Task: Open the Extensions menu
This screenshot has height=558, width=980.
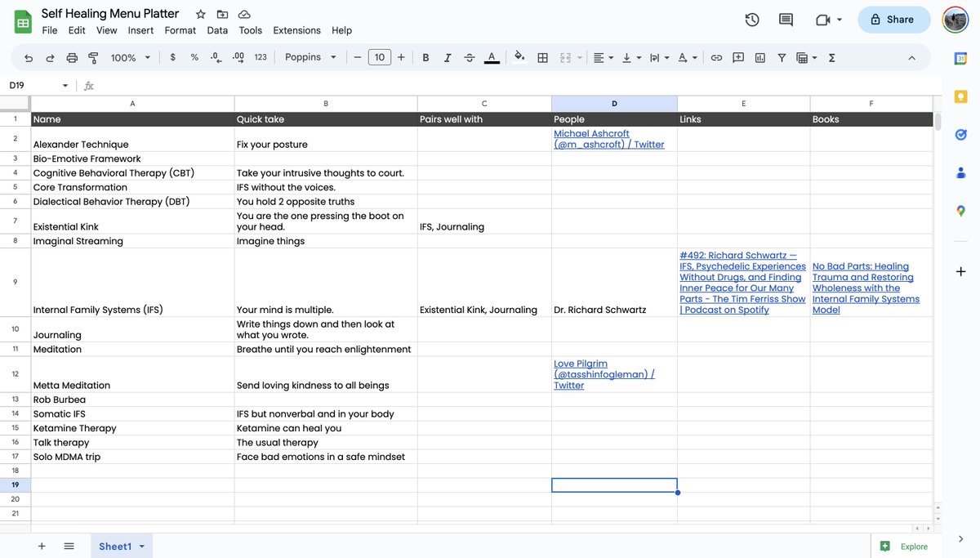Action: [x=296, y=30]
